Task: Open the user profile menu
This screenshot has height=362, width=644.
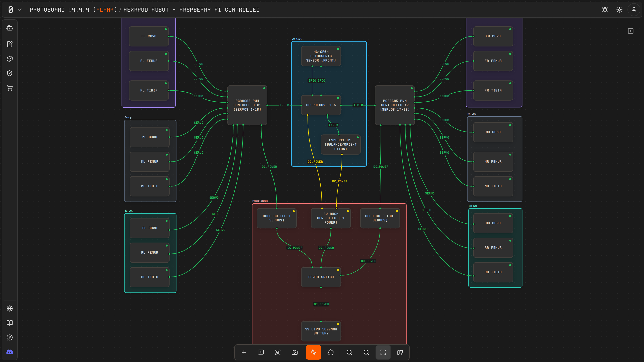Action: 634,10
